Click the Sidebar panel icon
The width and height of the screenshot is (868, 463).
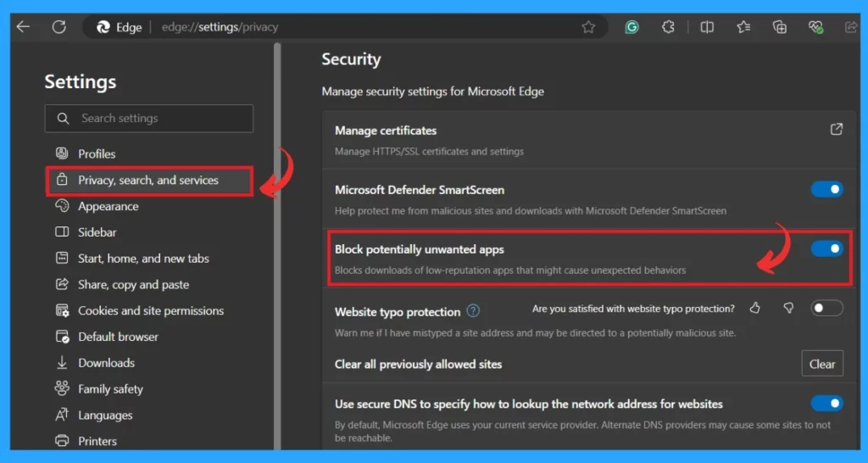click(x=62, y=231)
